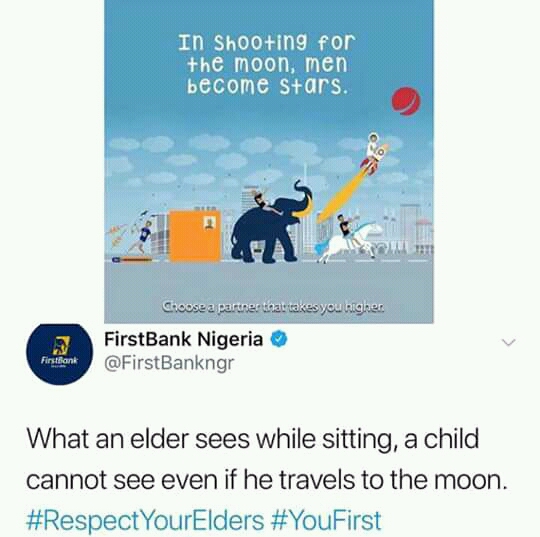Click the blue elephant illustration
Image resolution: width=540 pixels, height=537 pixels.
click(x=270, y=224)
